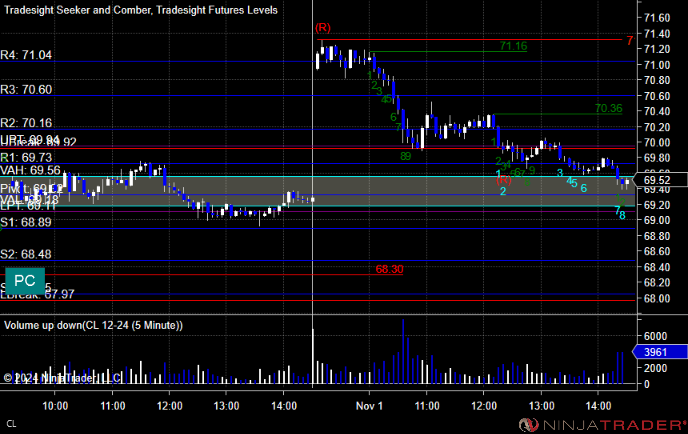Click the 12:00 label left of Nov 1
688x434 pixels.
point(169,405)
